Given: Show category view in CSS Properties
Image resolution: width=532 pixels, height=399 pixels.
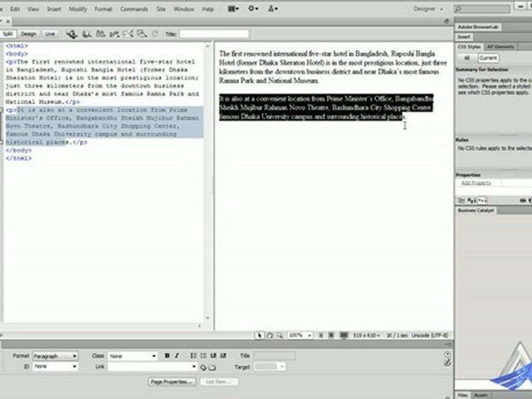Looking at the screenshot, I should coord(461,201).
